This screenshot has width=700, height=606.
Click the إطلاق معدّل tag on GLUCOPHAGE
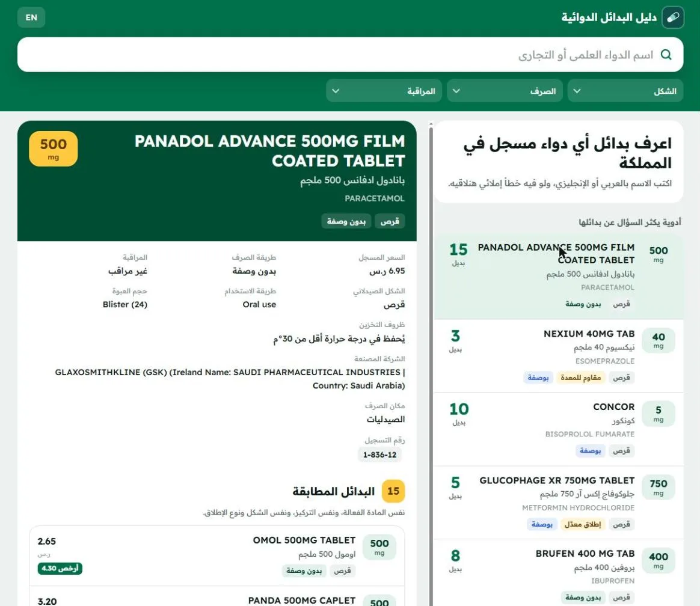tap(583, 524)
